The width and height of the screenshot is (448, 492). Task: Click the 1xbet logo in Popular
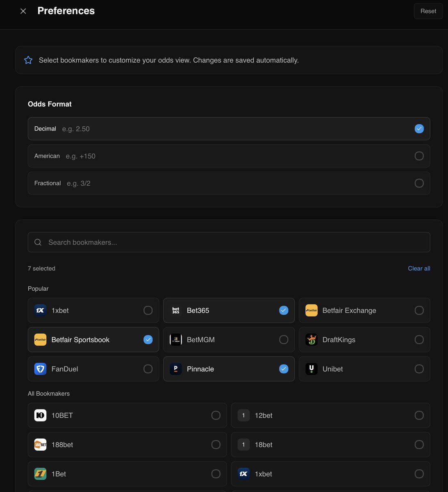(x=40, y=310)
